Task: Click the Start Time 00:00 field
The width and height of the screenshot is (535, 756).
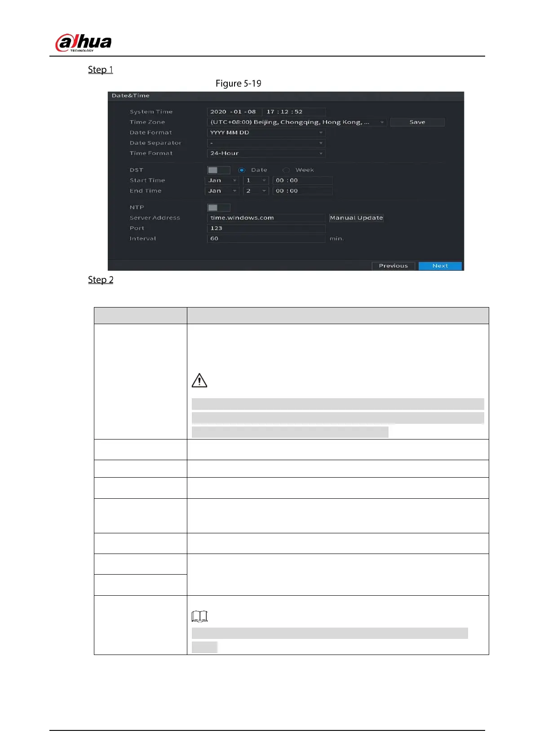Action: [x=302, y=180]
